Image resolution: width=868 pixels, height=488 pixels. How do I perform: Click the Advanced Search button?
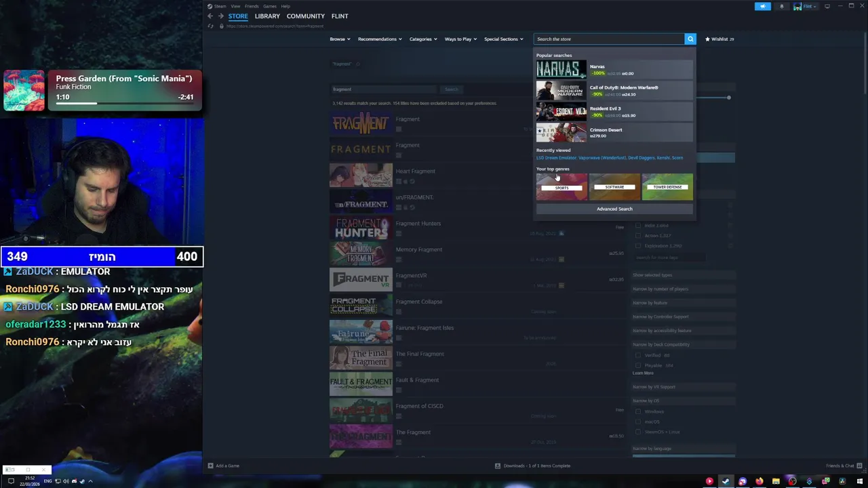click(614, 209)
